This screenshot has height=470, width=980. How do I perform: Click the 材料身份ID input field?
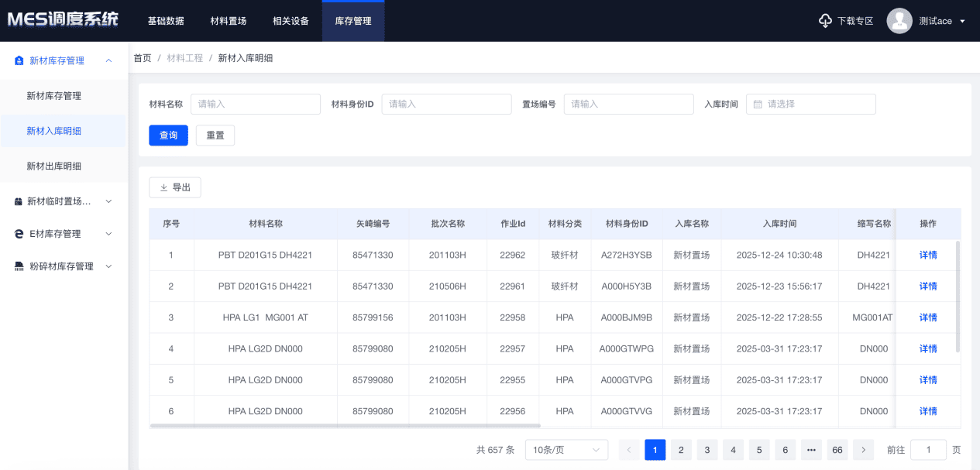pos(446,105)
